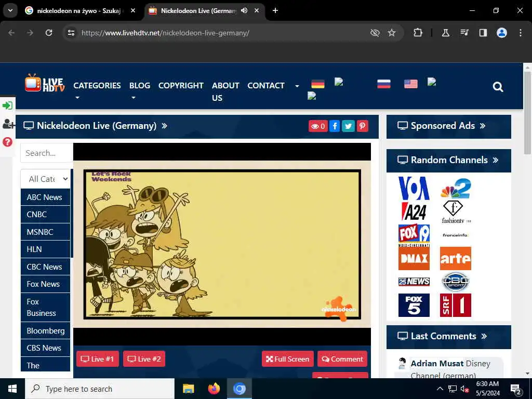This screenshot has height=399, width=532.
Task: Open 25 News channel logo
Action: (x=414, y=282)
